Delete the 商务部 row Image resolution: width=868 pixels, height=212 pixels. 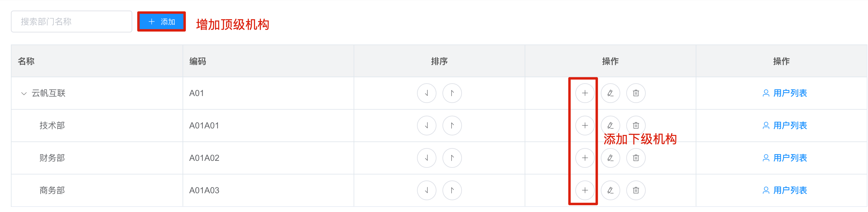coord(636,190)
